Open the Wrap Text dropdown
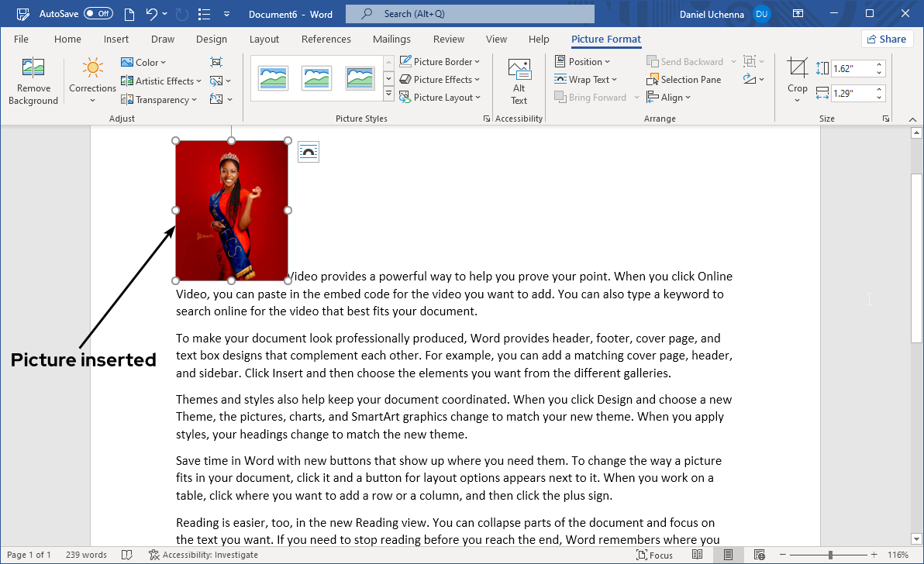924x564 pixels. point(587,79)
